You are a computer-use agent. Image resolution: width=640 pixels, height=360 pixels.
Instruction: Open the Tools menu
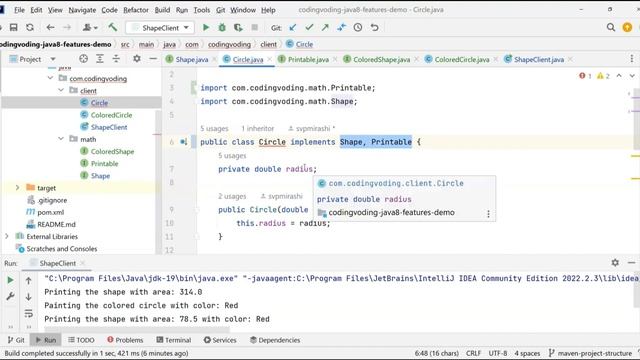click(x=202, y=10)
